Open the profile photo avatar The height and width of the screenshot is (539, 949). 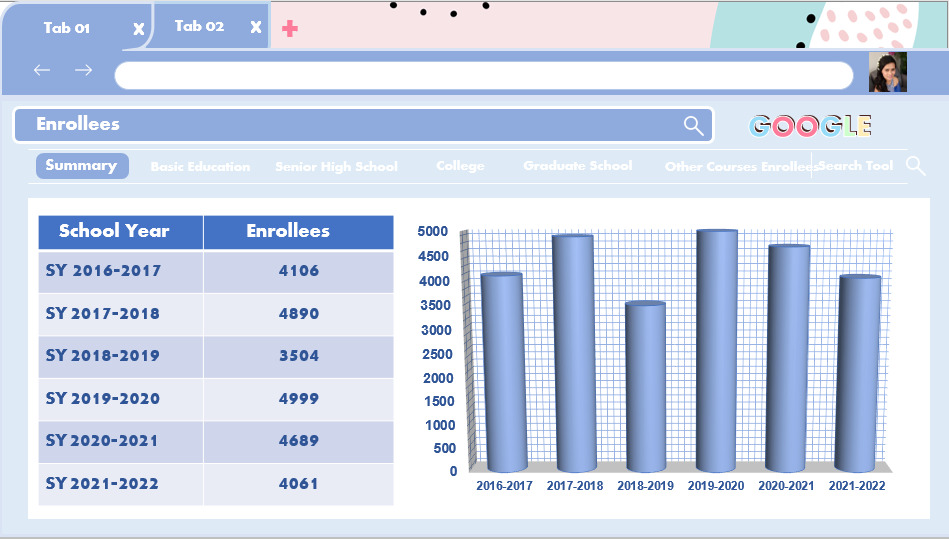point(888,72)
